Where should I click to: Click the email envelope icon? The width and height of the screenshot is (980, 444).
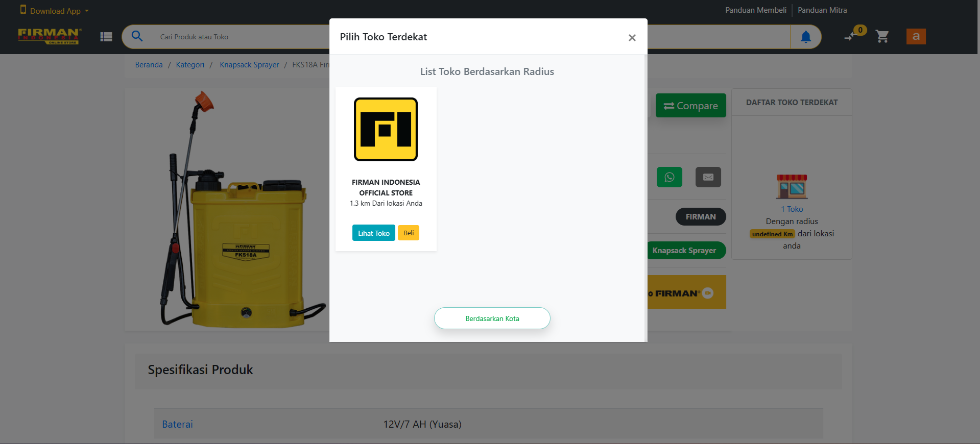tap(708, 177)
